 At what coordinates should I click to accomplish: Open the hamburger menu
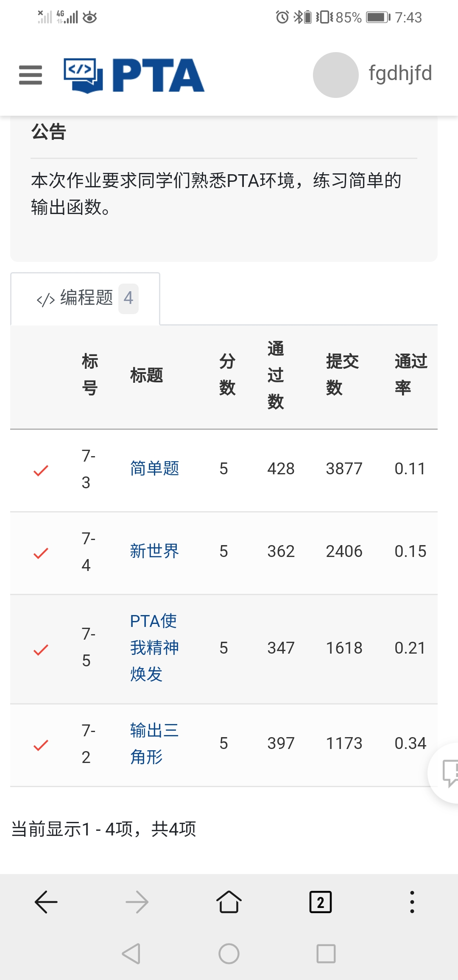(31, 75)
